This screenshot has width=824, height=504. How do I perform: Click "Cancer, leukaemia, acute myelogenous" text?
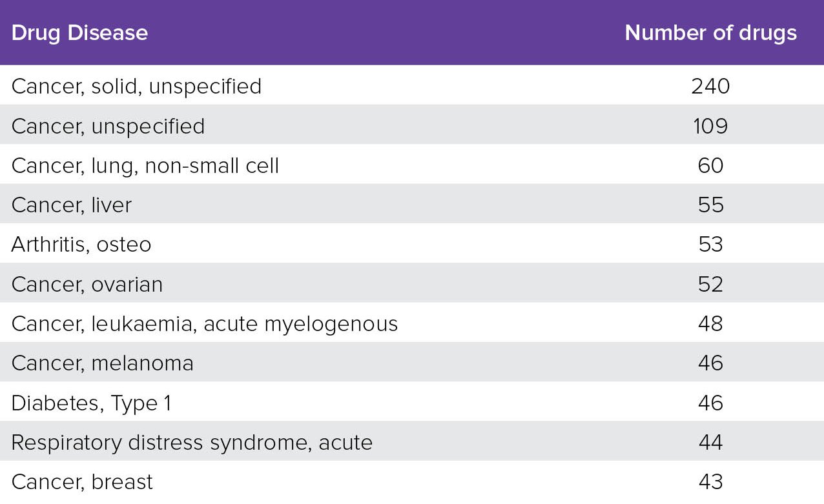coord(205,323)
